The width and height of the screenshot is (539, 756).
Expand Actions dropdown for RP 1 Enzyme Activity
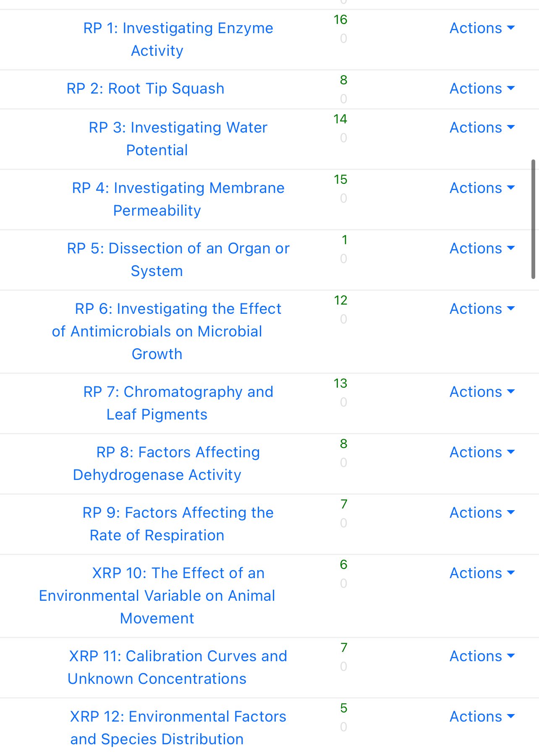click(x=482, y=28)
